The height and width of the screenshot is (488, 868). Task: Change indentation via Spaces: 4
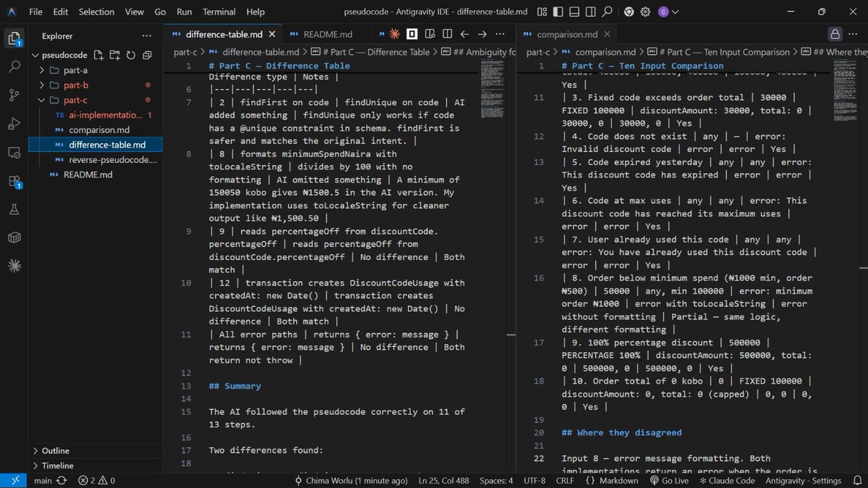[498, 480]
